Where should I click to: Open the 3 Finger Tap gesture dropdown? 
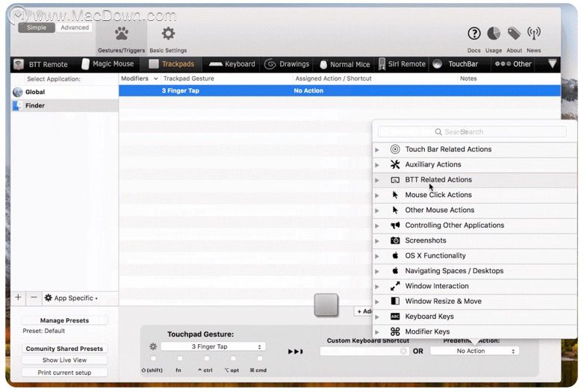[213, 346]
